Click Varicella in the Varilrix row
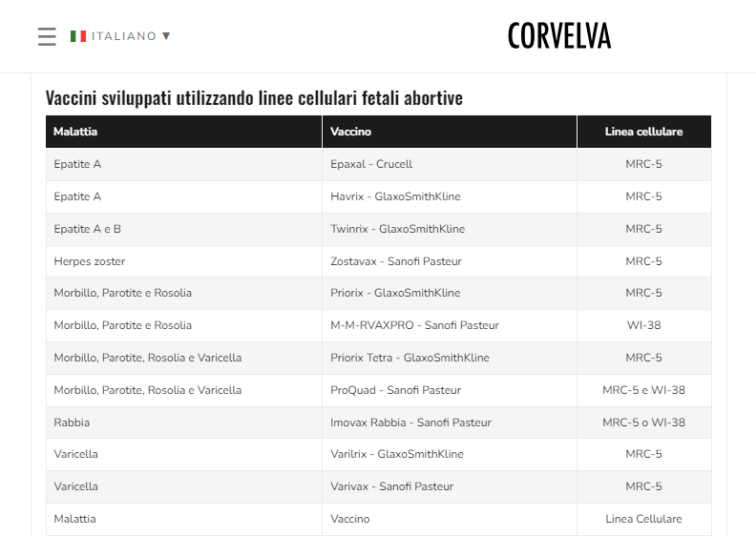This screenshot has height=536, width=756. click(x=183, y=454)
